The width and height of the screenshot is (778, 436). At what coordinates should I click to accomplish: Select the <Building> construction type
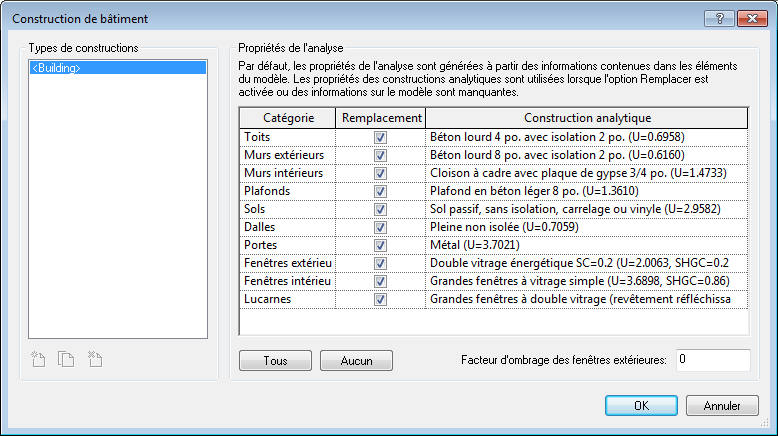coord(117,68)
